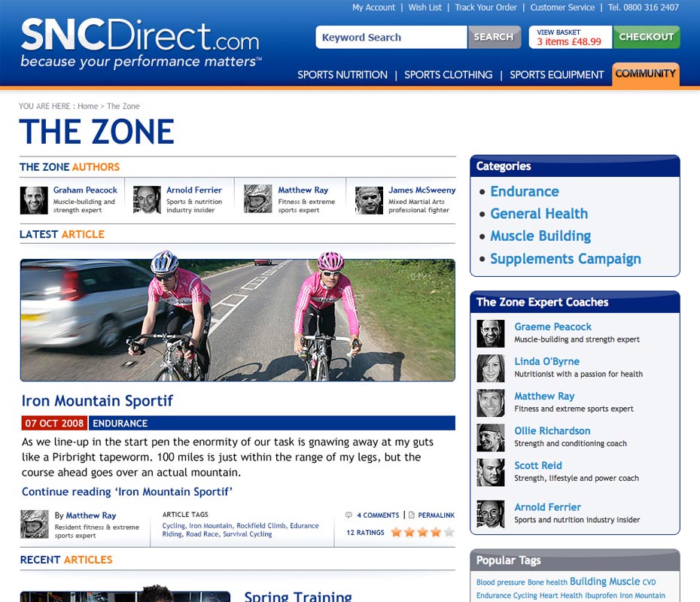Screen dimensions: 700x602
Task: Rate the article with the fifth star
Action: [449, 532]
